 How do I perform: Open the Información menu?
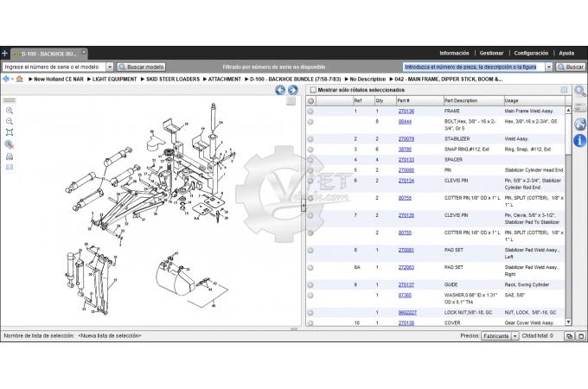click(454, 54)
